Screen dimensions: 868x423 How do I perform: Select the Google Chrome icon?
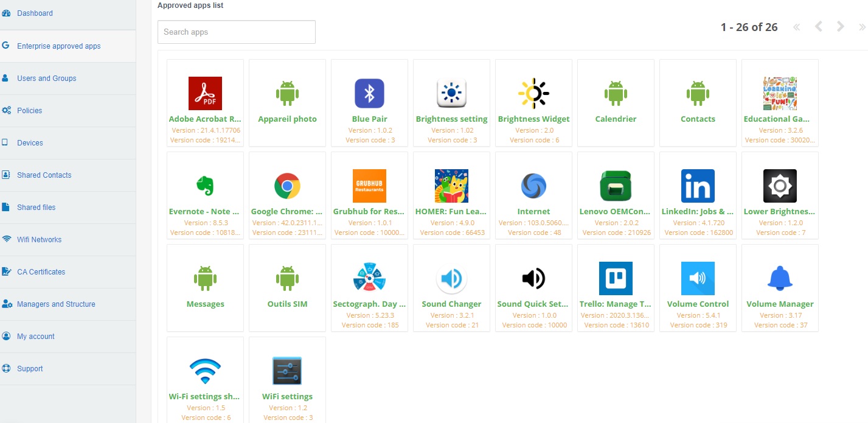tap(287, 186)
